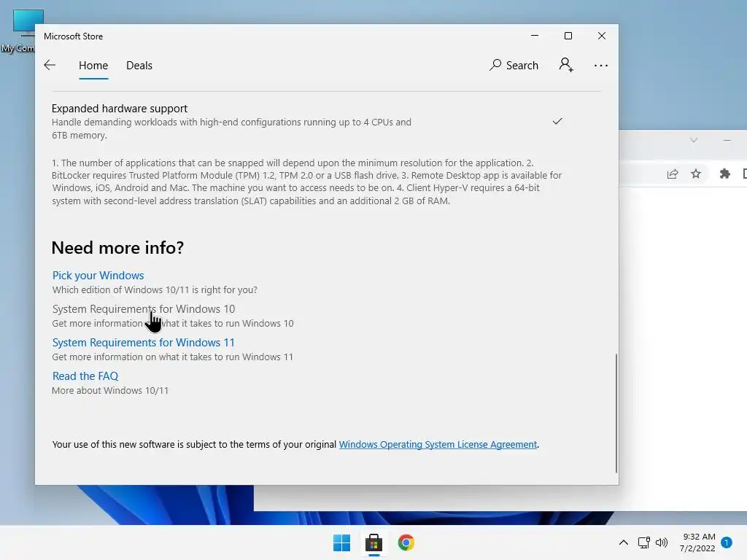Switch to the Deals tab
The width and height of the screenshot is (747, 560).
(139, 65)
